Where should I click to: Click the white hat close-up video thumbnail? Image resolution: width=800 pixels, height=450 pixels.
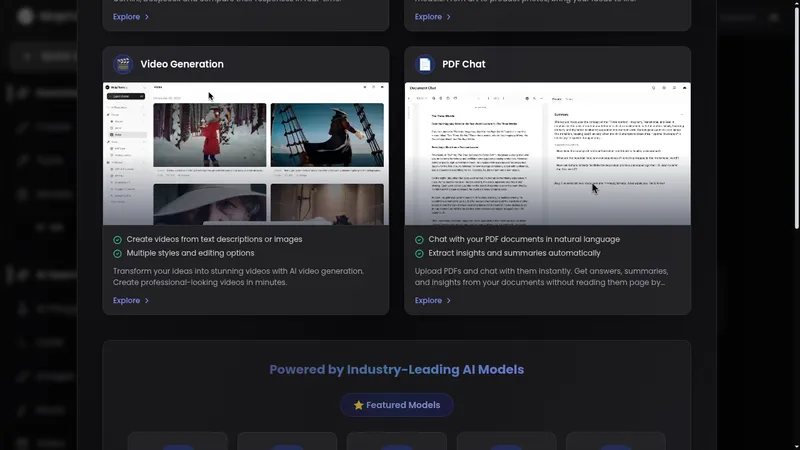[x=210, y=204]
